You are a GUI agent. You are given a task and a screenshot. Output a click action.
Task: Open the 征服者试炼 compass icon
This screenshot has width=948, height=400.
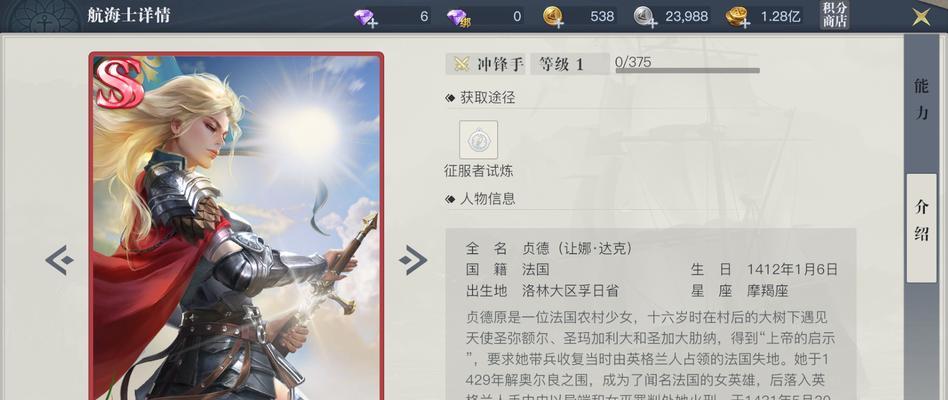tap(478, 140)
